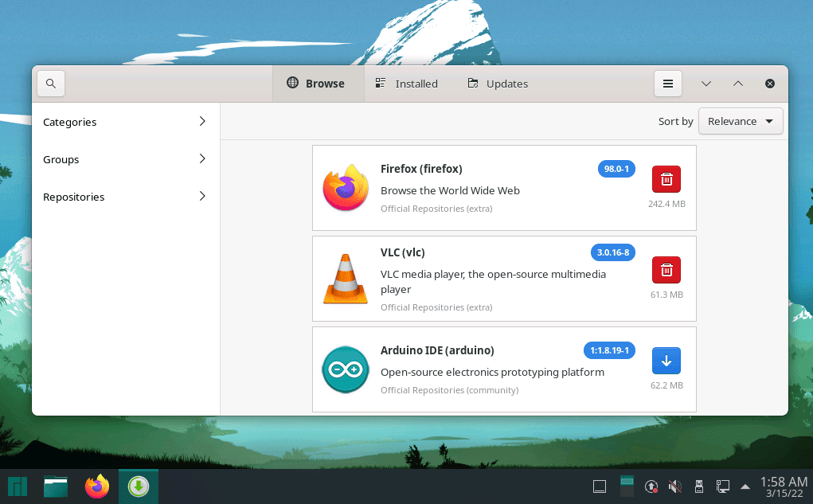
Task: Select the VLC (vlc) package title
Action: [x=402, y=252]
